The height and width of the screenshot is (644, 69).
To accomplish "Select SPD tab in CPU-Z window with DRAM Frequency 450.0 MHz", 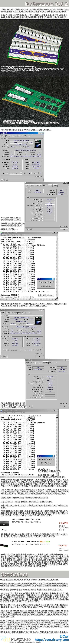I will point(50,185).
